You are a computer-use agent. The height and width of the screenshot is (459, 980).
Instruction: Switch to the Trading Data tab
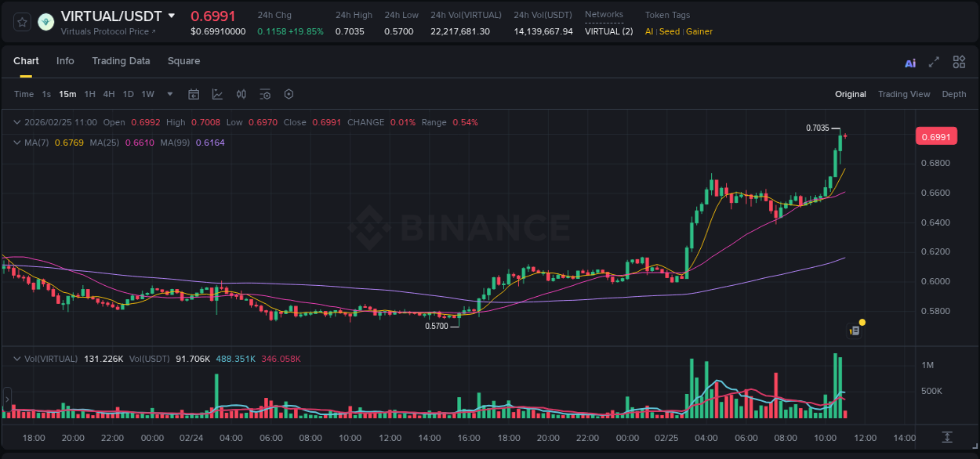[x=121, y=61]
